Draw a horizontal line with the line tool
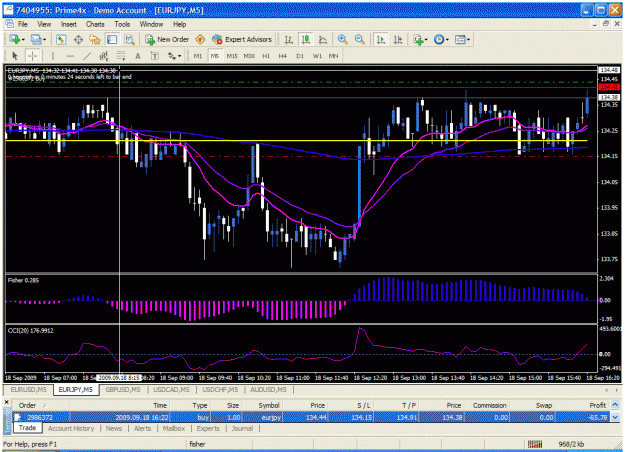 [x=70, y=56]
